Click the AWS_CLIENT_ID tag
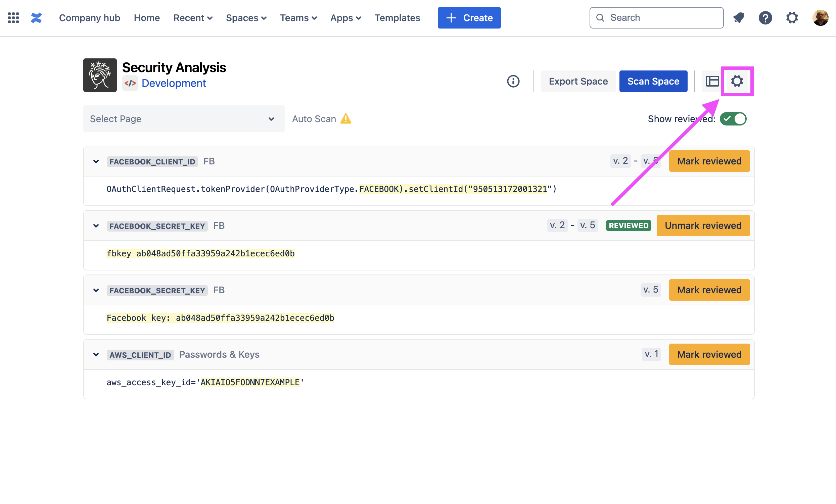Image resolution: width=836 pixels, height=504 pixels. click(x=140, y=355)
